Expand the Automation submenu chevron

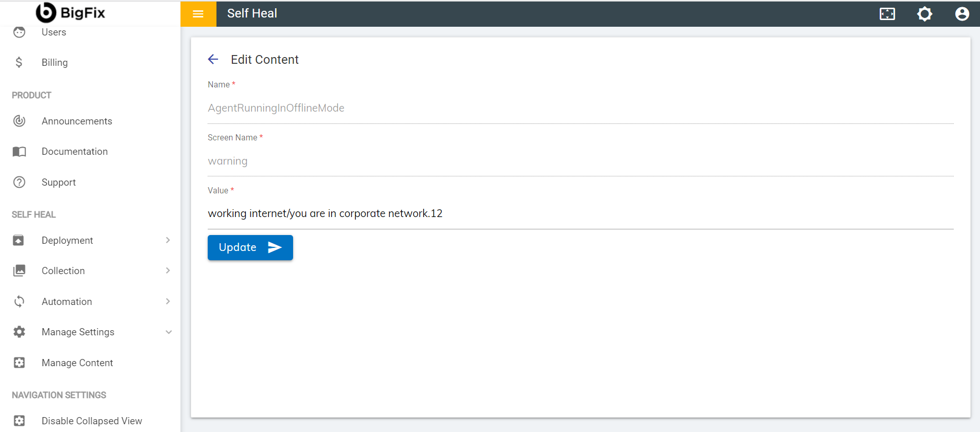tap(168, 301)
